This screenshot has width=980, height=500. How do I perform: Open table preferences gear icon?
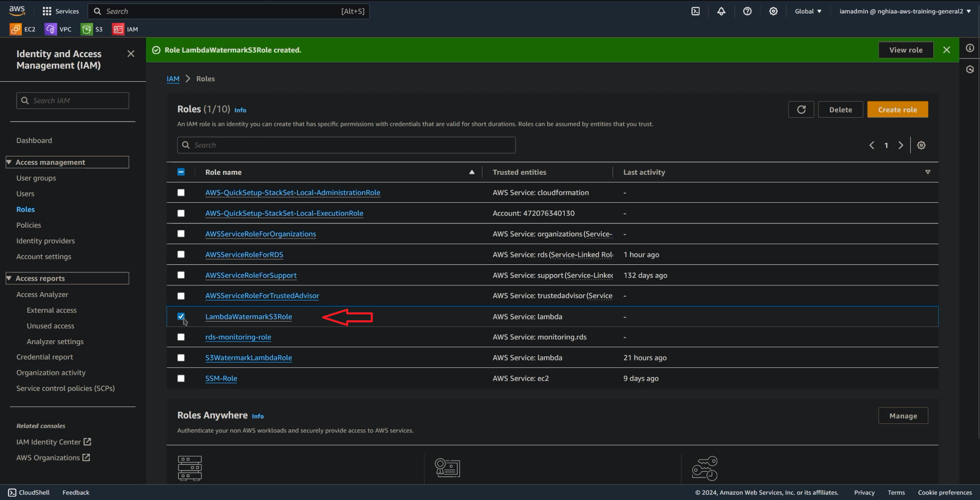pos(921,145)
